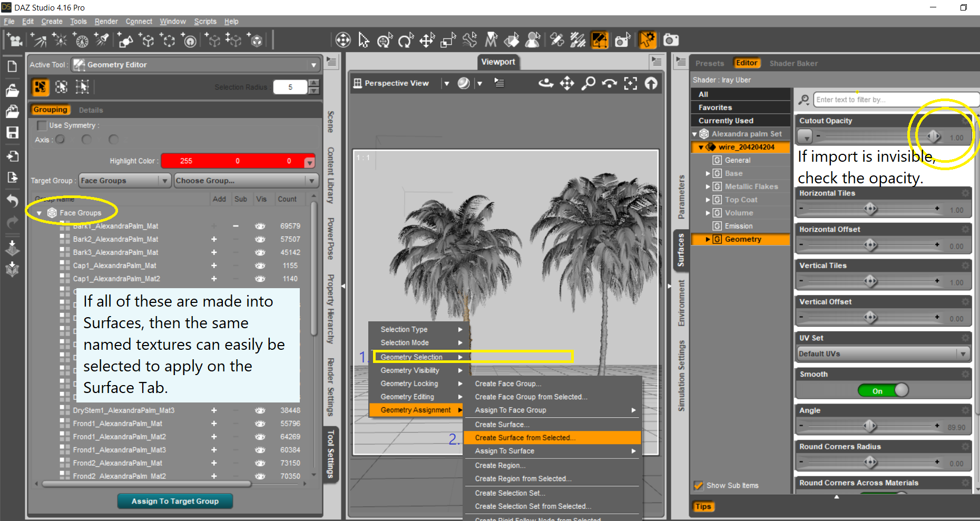Expand the Base surface category
The width and height of the screenshot is (980, 521).
708,173
